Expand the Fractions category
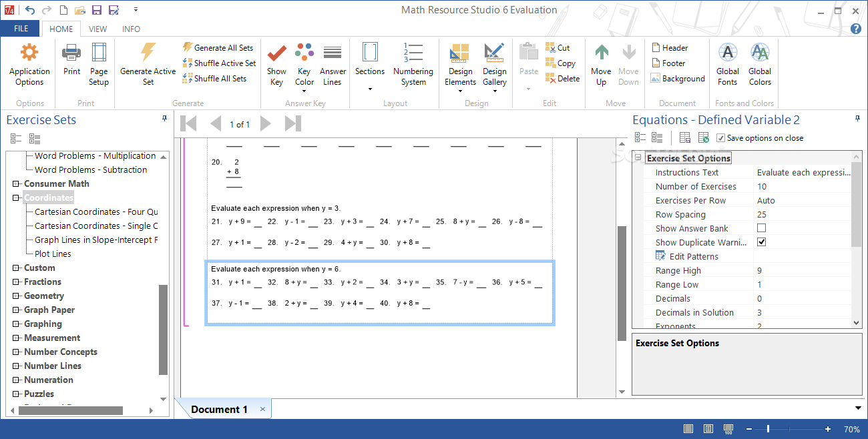This screenshot has width=868, height=439. (x=16, y=282)
